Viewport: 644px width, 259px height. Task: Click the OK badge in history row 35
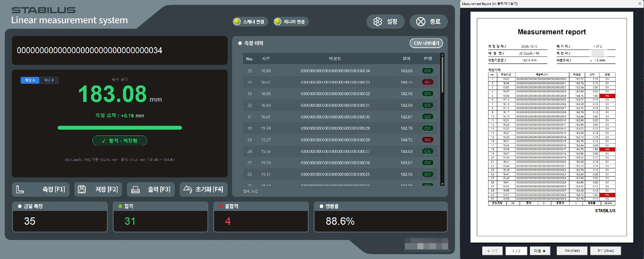(428, 71)
